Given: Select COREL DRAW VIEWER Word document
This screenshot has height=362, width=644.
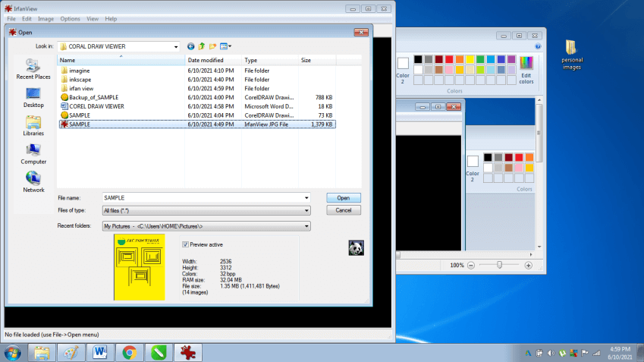Looking at the screenshot, I should pos(96,106).
